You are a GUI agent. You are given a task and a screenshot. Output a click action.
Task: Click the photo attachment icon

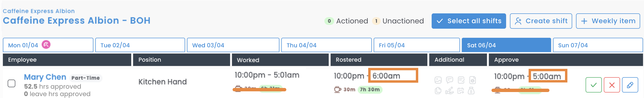pyautogui.click(x=438, y=80)
